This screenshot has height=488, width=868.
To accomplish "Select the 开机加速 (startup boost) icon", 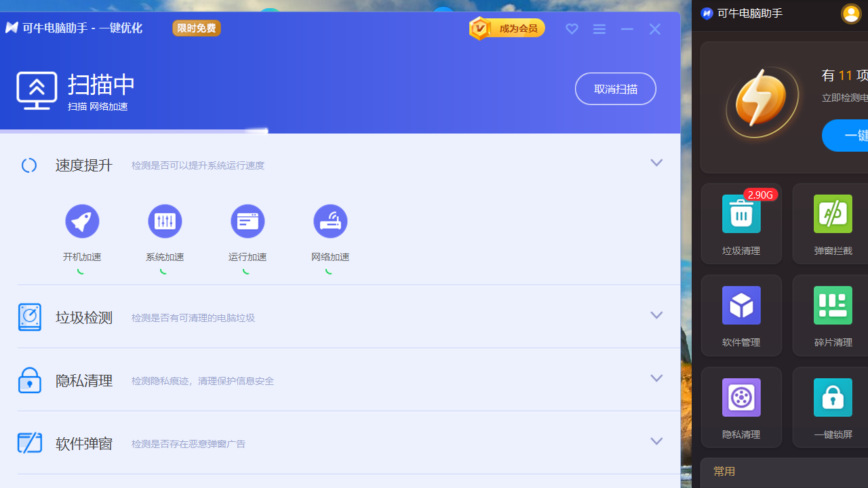I will pos(81,221).
